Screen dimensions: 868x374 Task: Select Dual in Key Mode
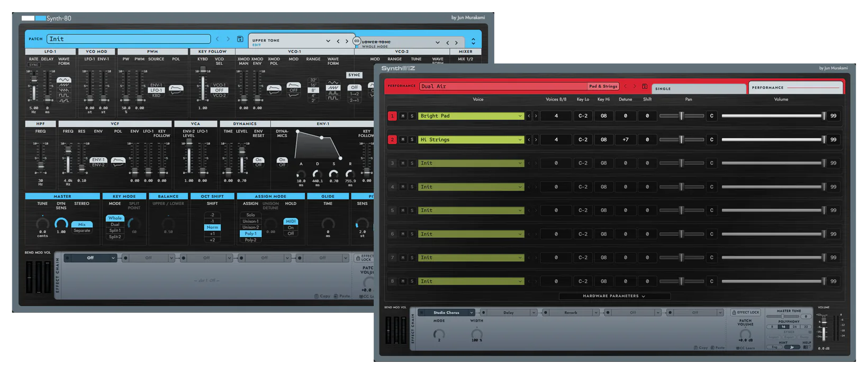point(115,225)
